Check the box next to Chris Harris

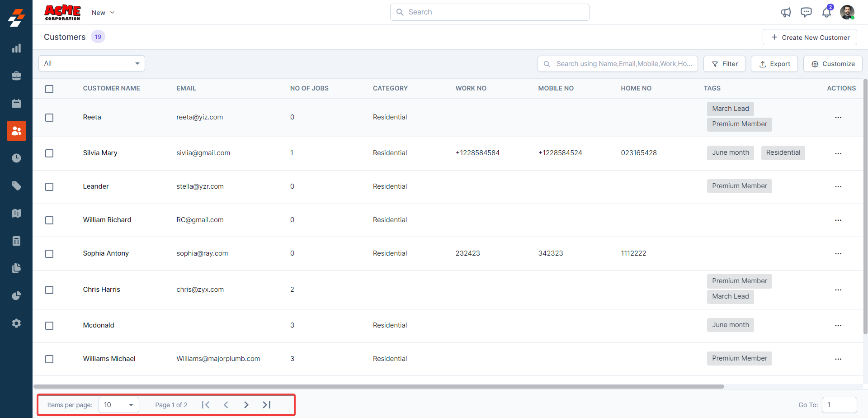click(49, 290)
